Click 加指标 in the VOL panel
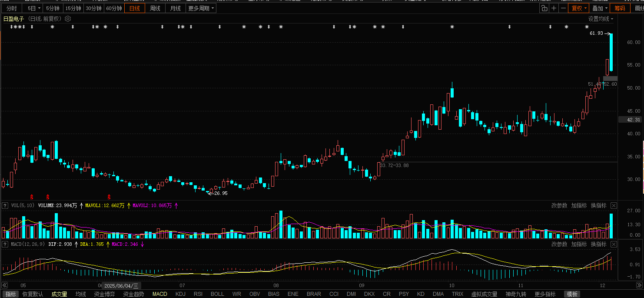The height and width of the screenshot is (298, 644). click(579, 206)
